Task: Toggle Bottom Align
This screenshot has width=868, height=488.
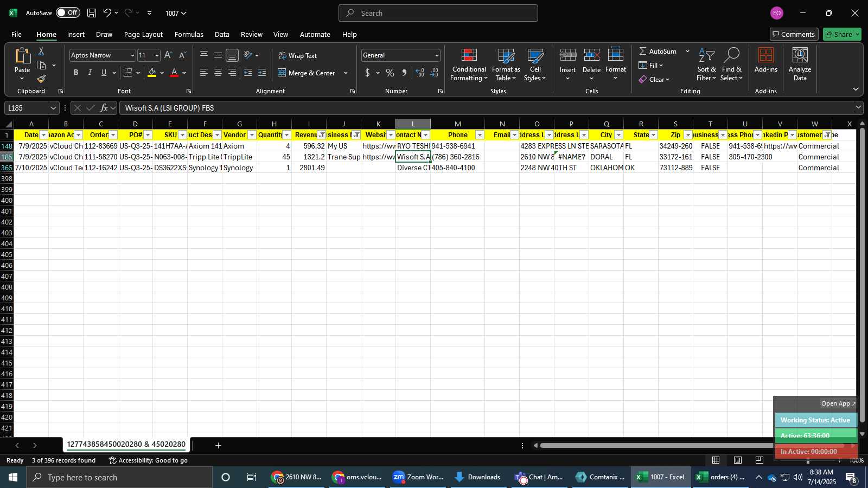Action: pyautogui.click(x=232, y=55)
